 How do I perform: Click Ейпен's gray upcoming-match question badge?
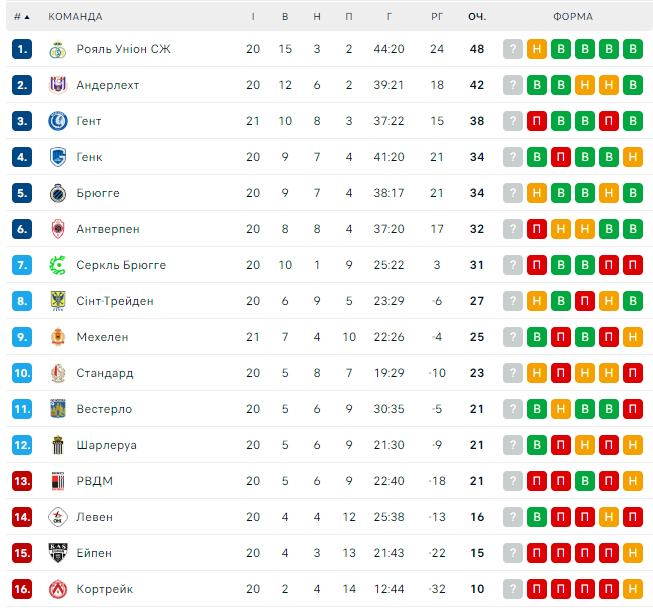[x=513, y=553]
